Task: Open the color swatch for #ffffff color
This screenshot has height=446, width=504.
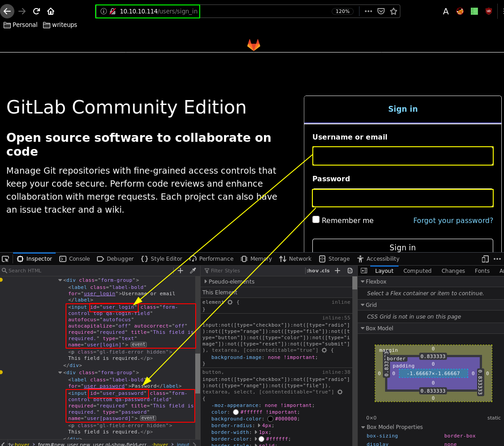Action: (x=236, y=412)
